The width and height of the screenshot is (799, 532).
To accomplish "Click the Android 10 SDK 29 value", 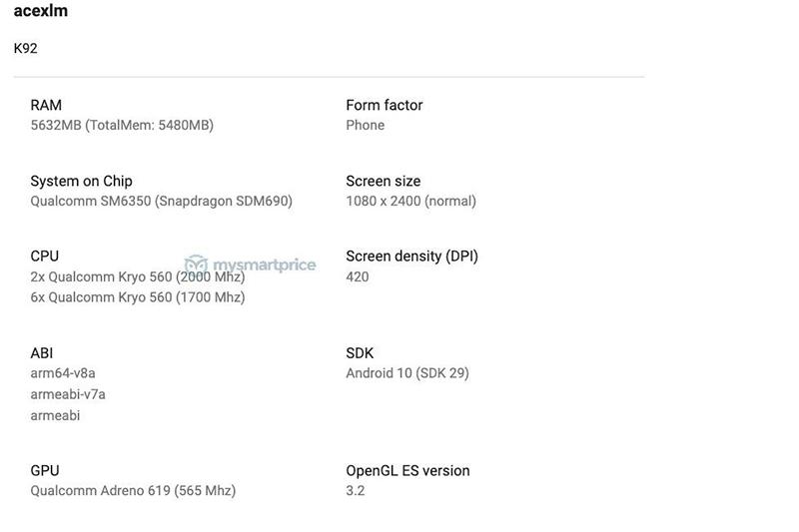I will pos(406,373).
